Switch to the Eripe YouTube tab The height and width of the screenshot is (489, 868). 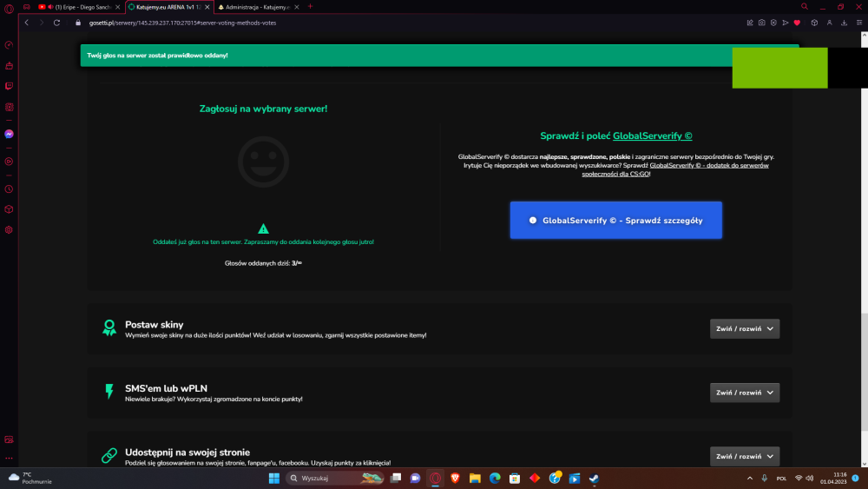point(79,7)
